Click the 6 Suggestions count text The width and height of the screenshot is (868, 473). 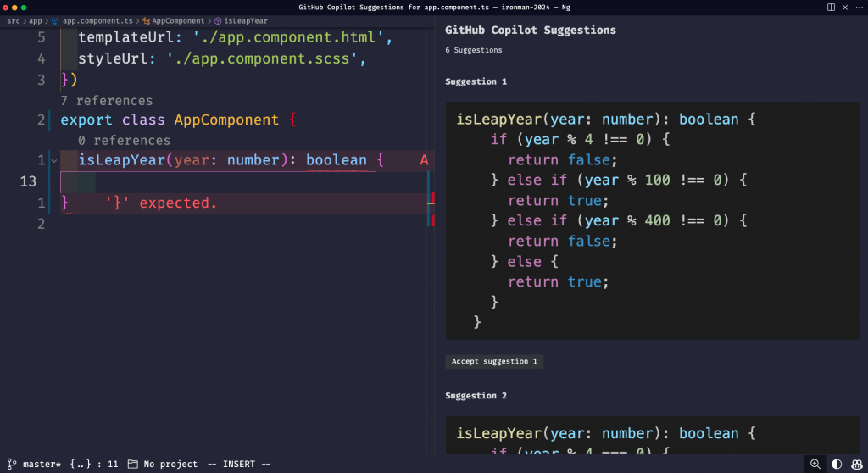coord(473,50)
